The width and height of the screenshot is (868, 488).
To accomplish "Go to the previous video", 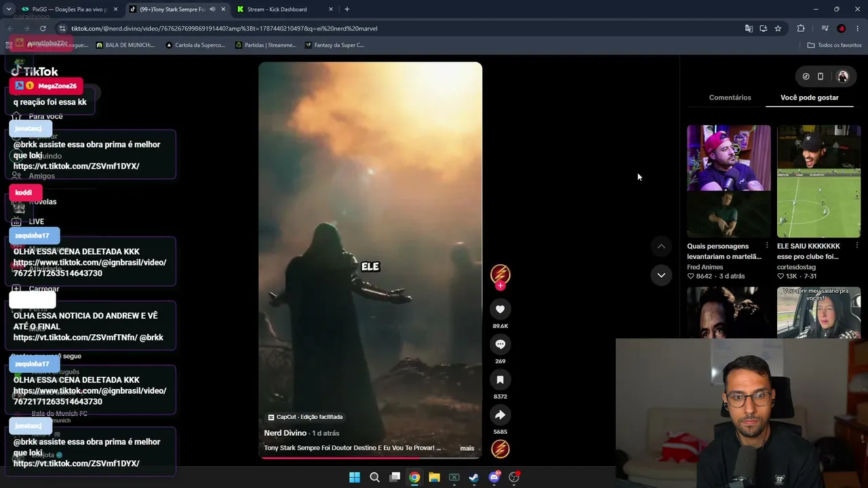I will point(661,246).
